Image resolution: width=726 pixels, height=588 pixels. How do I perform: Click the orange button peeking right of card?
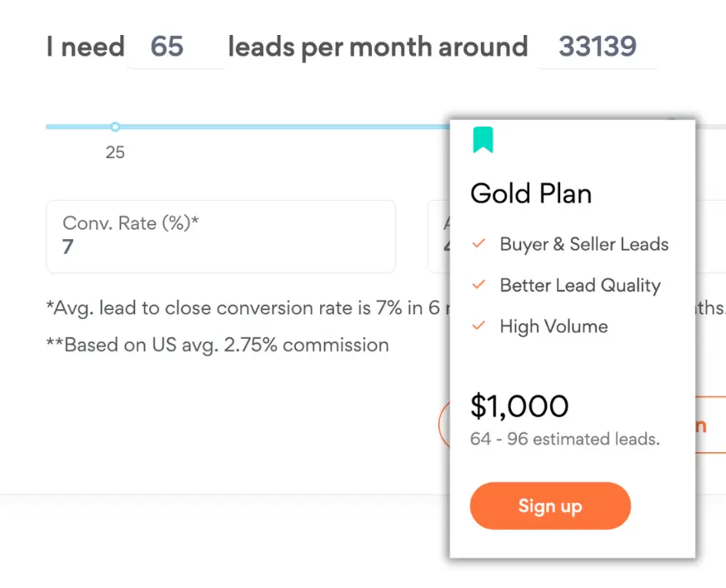click(x=710, y=424)
